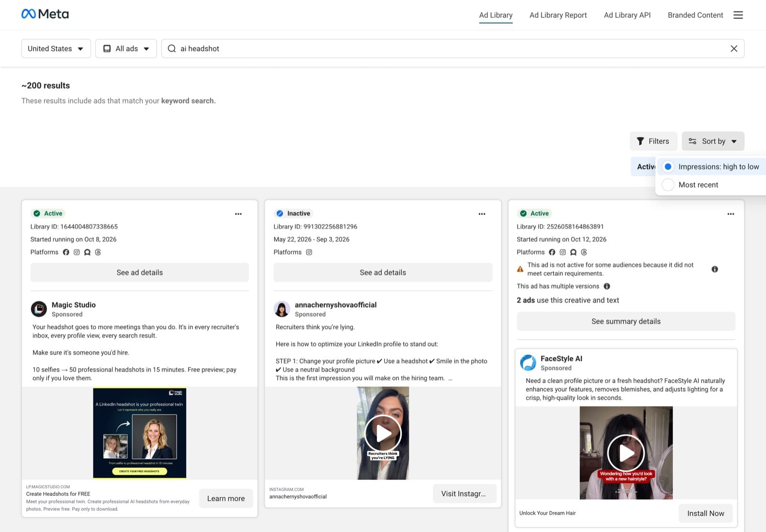
Task: Click Instagram platform icon on inactive ad
Action: click(309, 252)
